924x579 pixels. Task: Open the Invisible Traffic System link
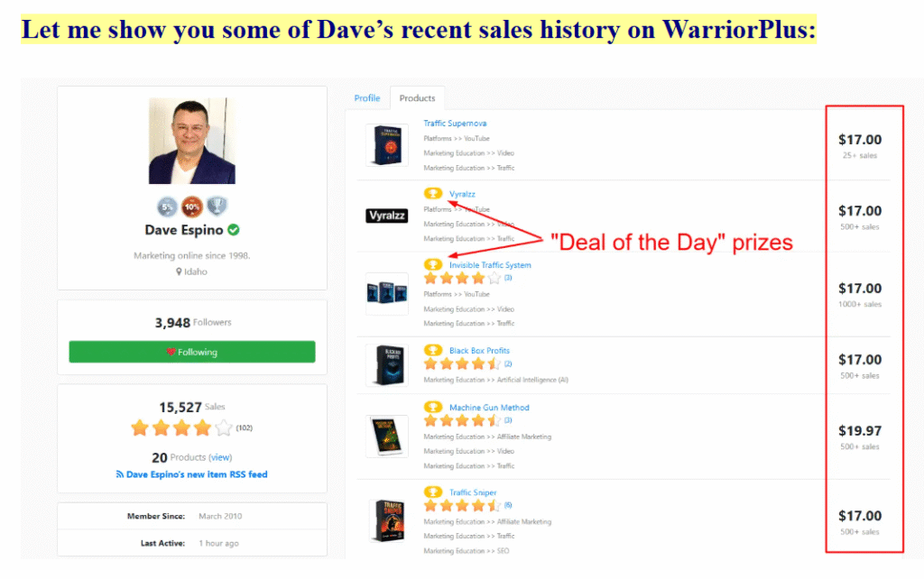pos(490,265)
